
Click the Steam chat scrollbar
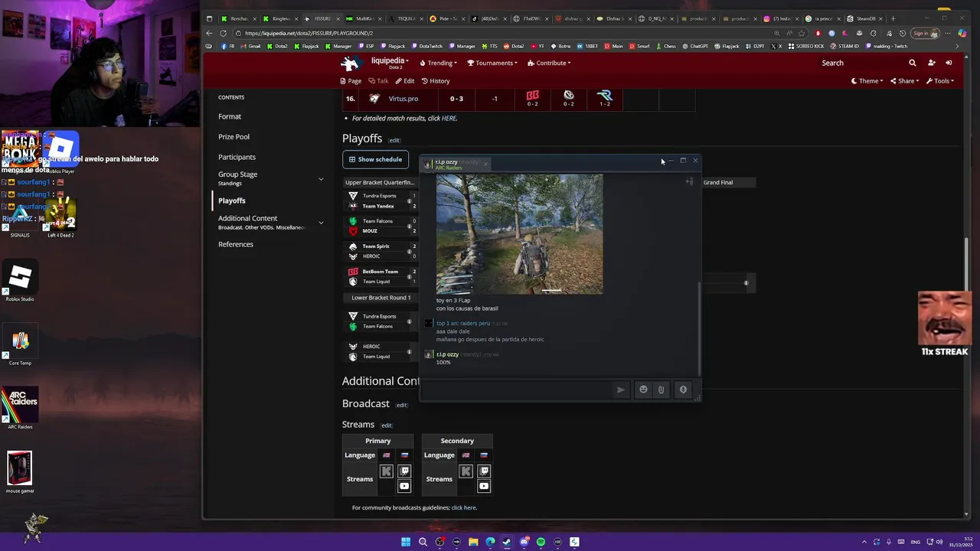pos(699,329)
